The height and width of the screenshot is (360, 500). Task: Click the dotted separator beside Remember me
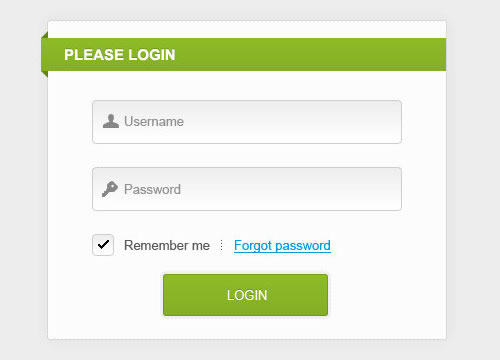pyautogui.click(x=221, y=245)
